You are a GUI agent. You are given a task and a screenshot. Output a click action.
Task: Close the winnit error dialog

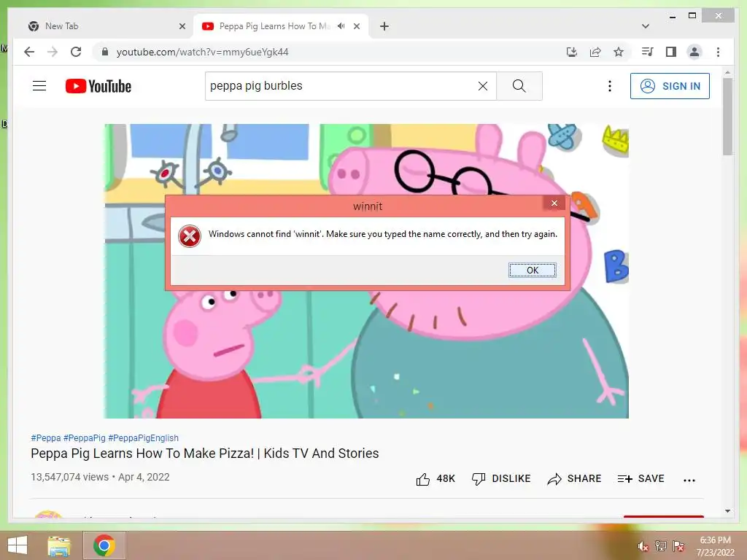(x=554, y=203)
